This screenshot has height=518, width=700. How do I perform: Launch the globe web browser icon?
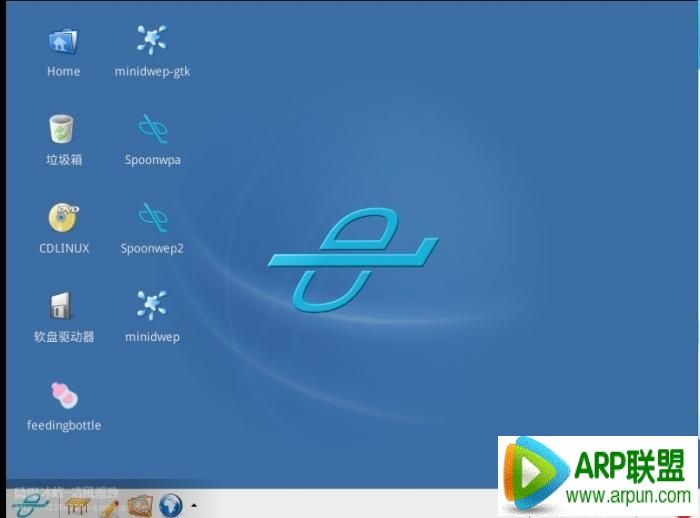[171, 505]
